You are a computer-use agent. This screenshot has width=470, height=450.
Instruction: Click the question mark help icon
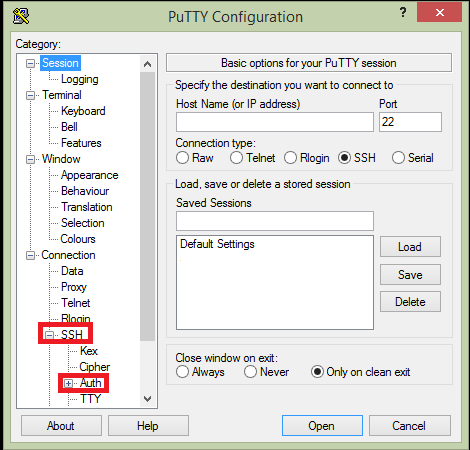[403, 13]
